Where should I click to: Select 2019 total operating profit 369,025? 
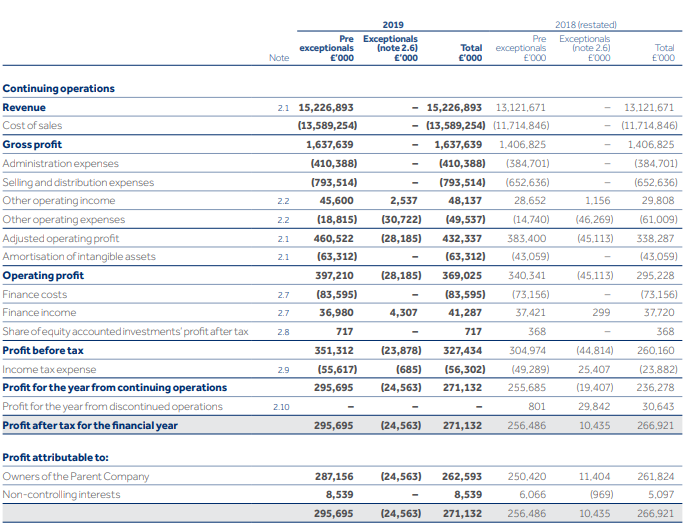point(462,276)
